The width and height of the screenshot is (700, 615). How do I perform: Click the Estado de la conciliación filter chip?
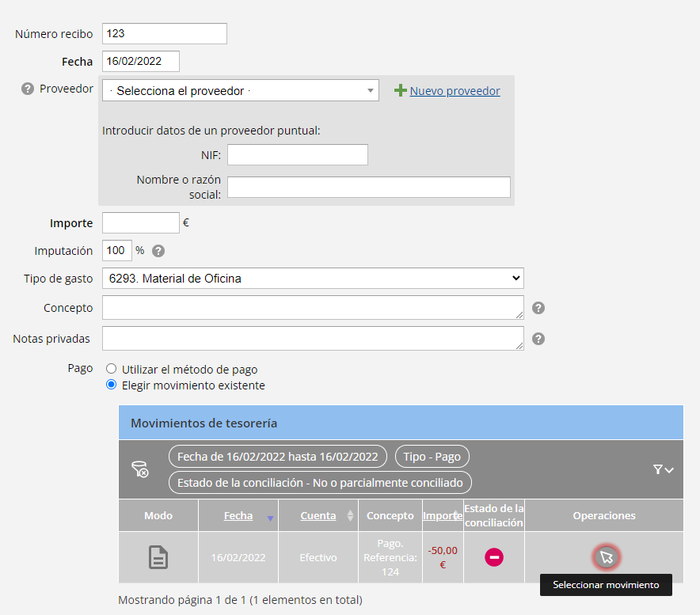pyautogui.click(x=320, y=483)
